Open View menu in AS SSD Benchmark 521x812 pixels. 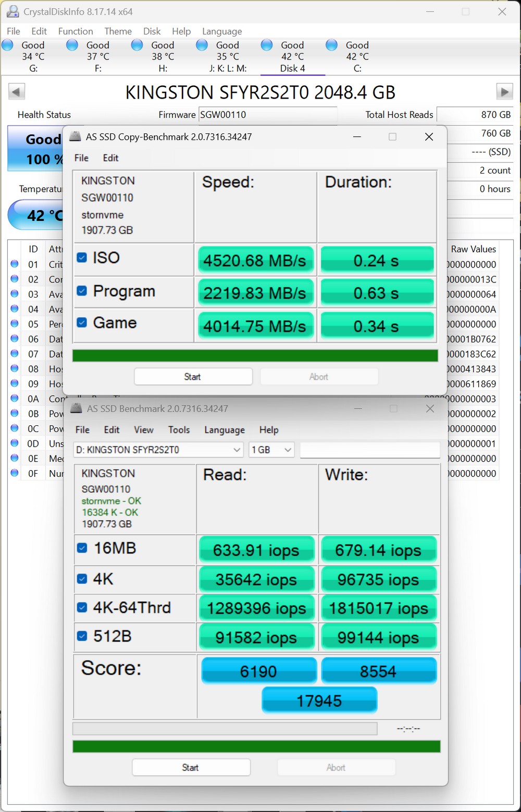point(143,430)
